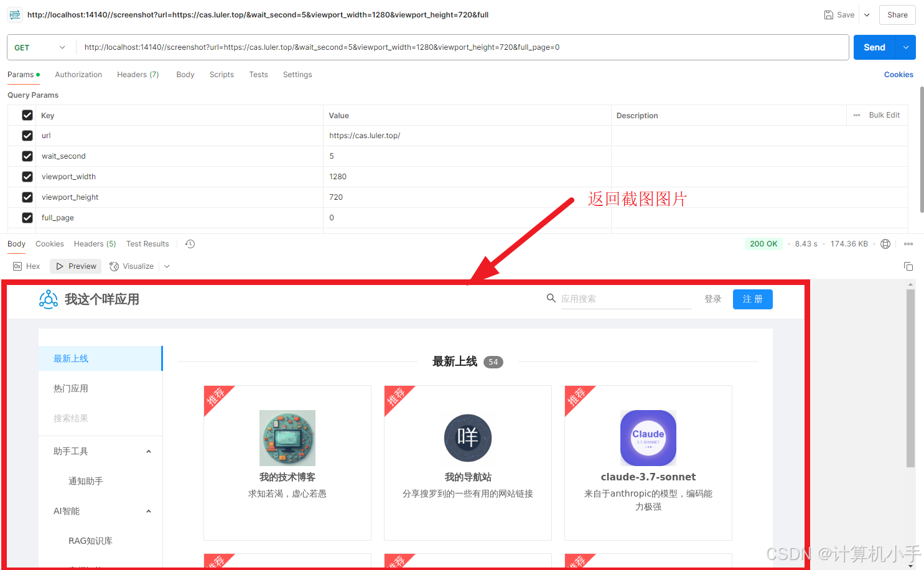
Task: Click the 应用搜索 search field
Action: click(626, 299)
